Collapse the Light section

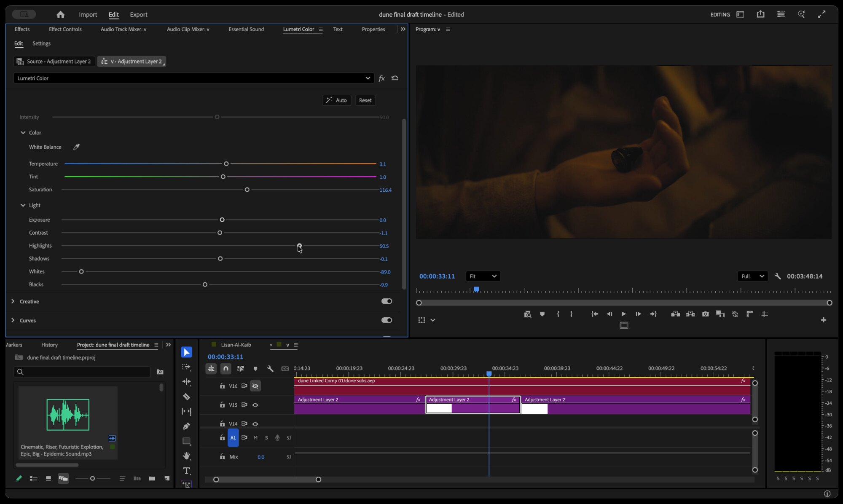tap(23, 206)
